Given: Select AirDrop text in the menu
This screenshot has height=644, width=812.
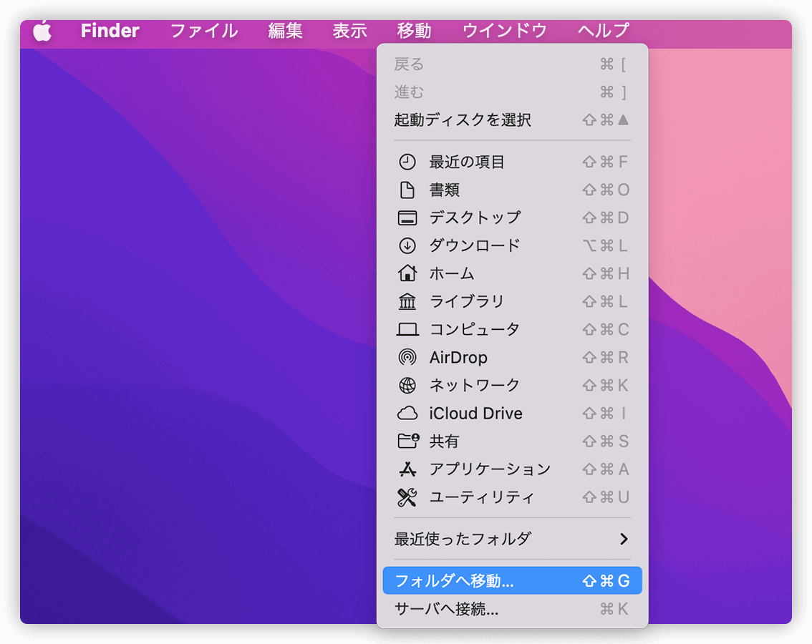Looking at the screenshot, I should point(458,357).
